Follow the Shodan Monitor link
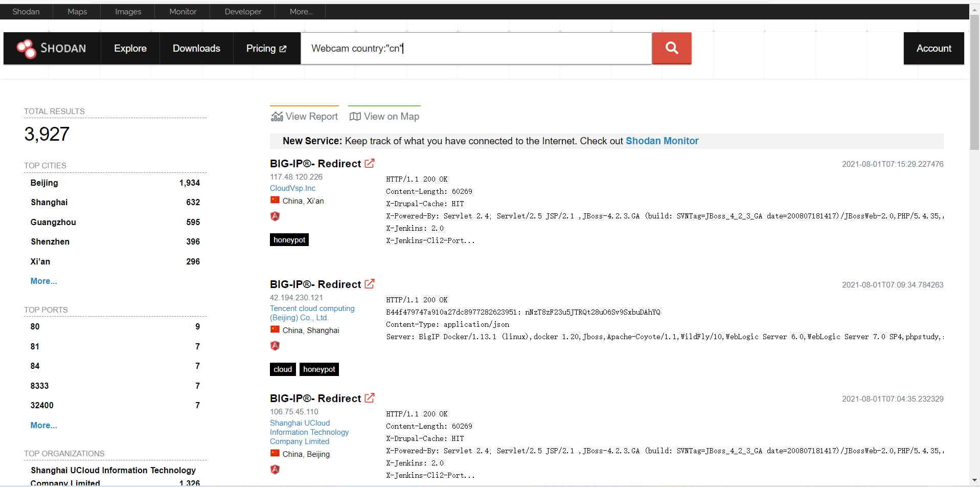This screenshot has height=487, width=980. [x=662, y=141]
